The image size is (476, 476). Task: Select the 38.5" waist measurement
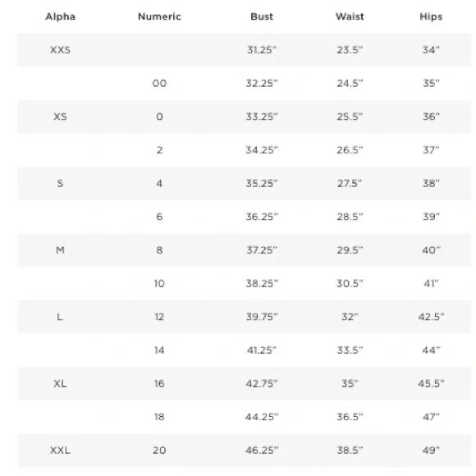click(x=350, y=451)
